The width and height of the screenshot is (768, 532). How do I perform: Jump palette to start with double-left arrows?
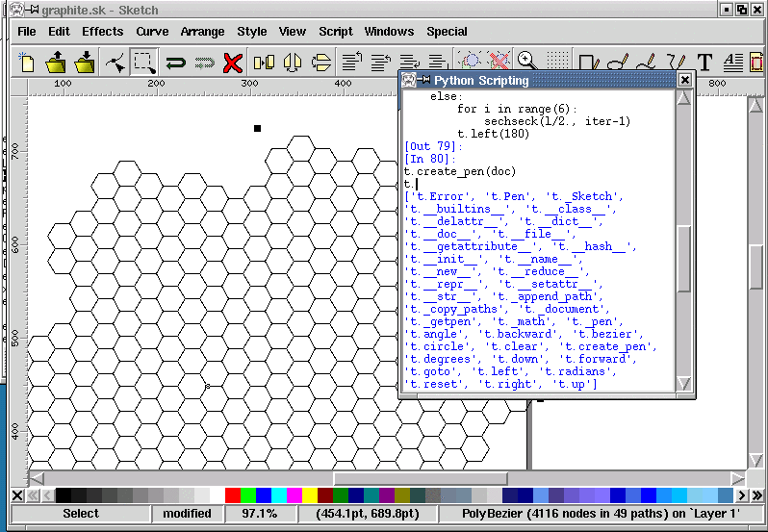pos(33,495)
